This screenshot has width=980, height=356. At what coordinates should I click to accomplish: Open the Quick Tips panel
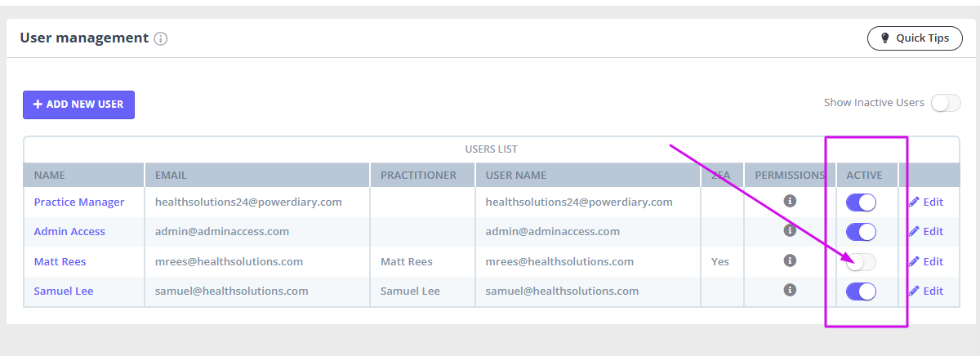click(915, 38)
